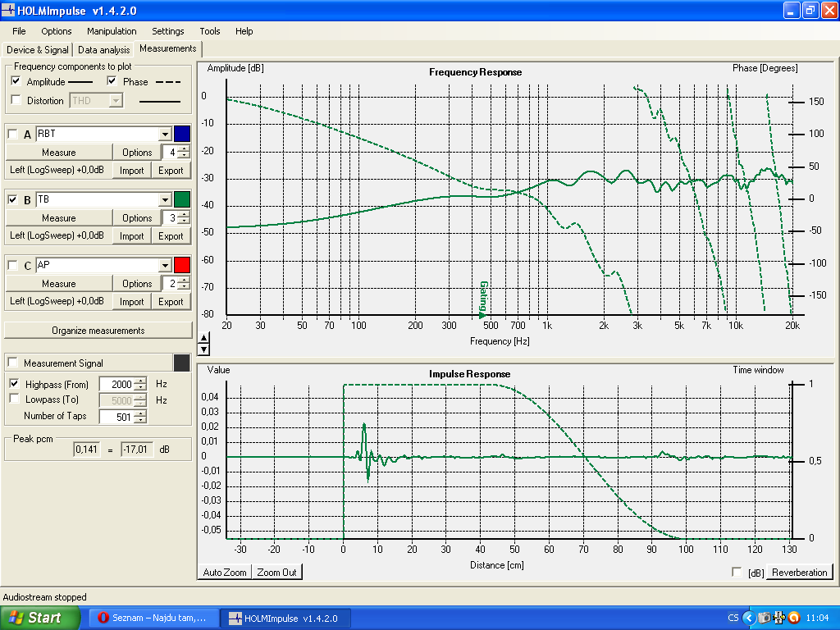Enable the Amplitude checkbox
This screenshot has width=840, height=630.
[16, 81]
